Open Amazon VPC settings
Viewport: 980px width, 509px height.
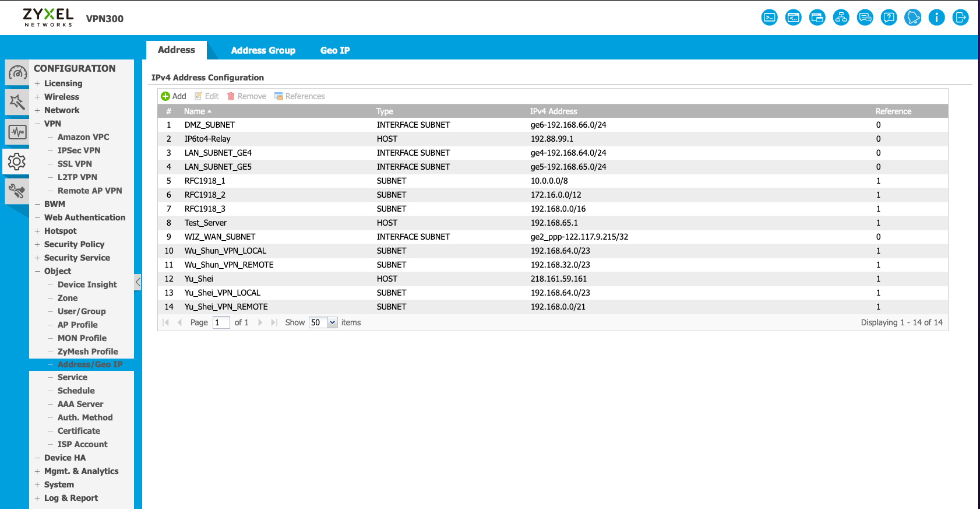83,137
